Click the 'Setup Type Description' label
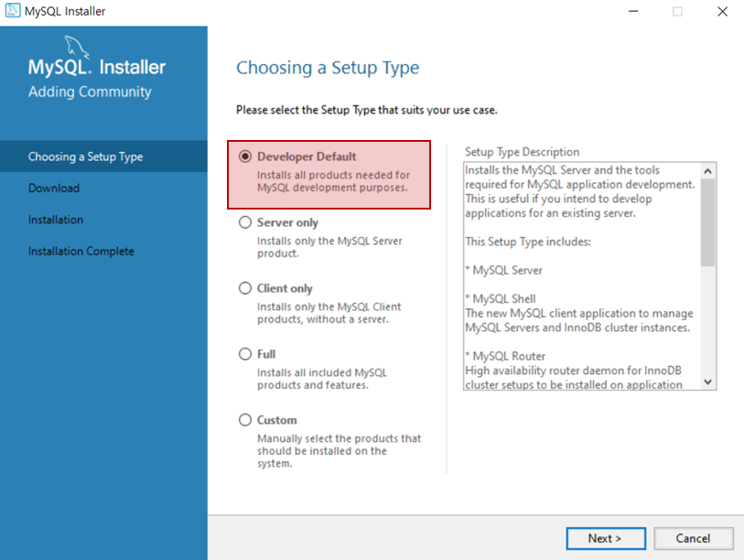This screenshot has height=560, width=744. pos(522,152)
